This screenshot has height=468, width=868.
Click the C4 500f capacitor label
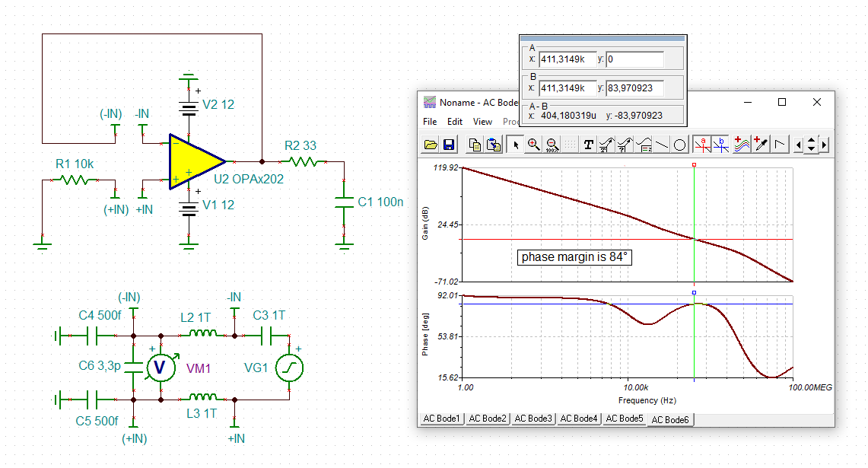point(100,316)
